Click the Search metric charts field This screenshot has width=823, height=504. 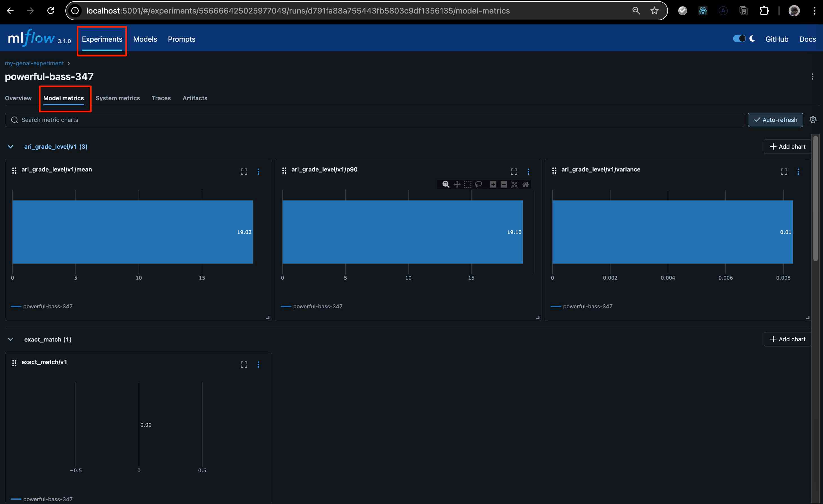click(x=374, y=120)
